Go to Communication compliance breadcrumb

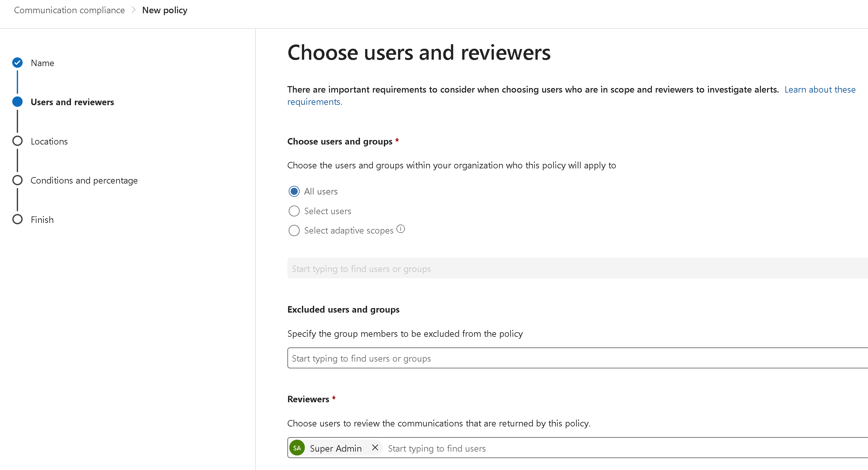(69, 10)
